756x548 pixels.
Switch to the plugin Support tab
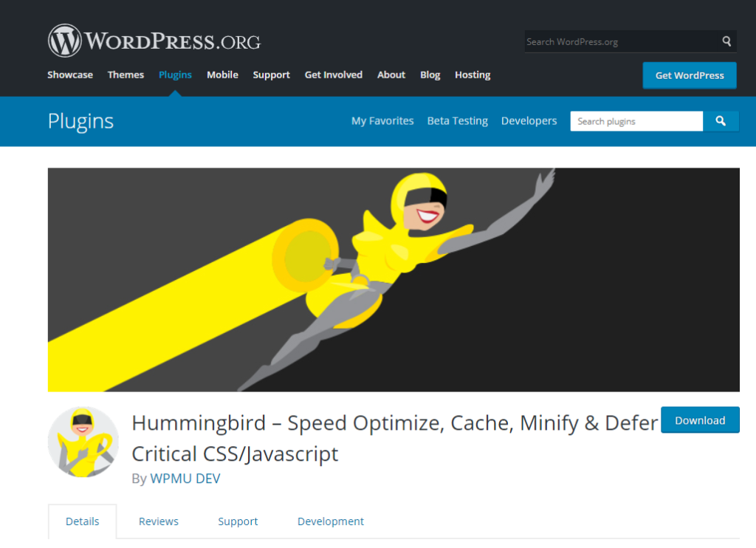[238, 521]
